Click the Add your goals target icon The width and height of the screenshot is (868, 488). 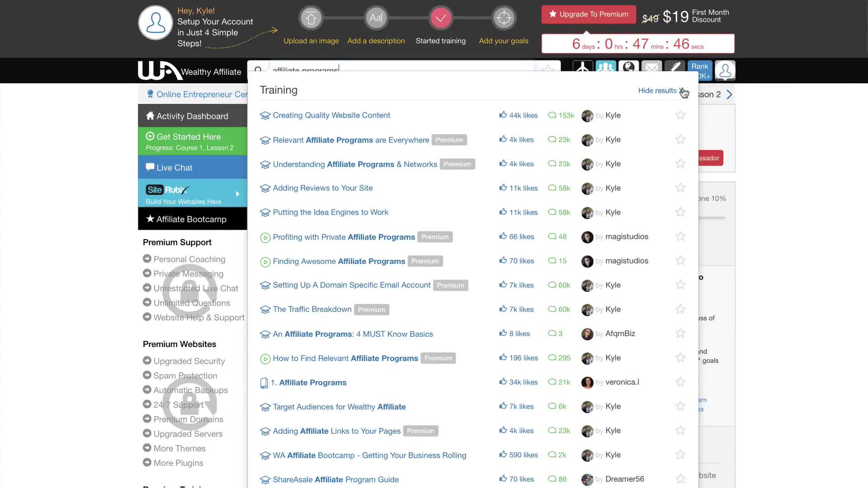coord(504,18)
